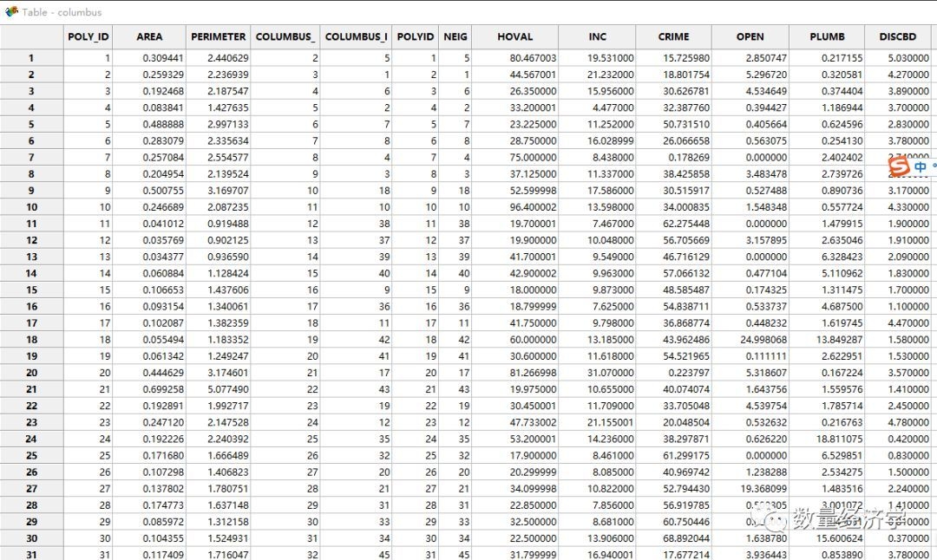Click AREA cell 0.500755
The image size is (937, 560).
pos(149,191)
